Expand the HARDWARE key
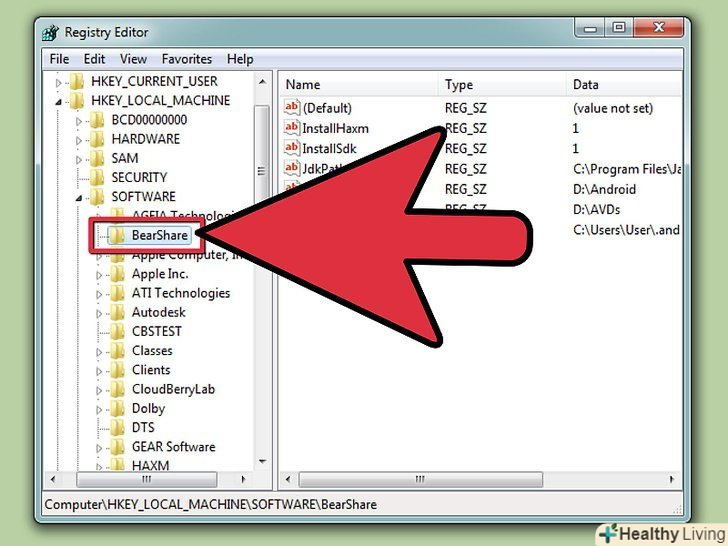This screenshot has height=546, width=728. pos(79,140)
